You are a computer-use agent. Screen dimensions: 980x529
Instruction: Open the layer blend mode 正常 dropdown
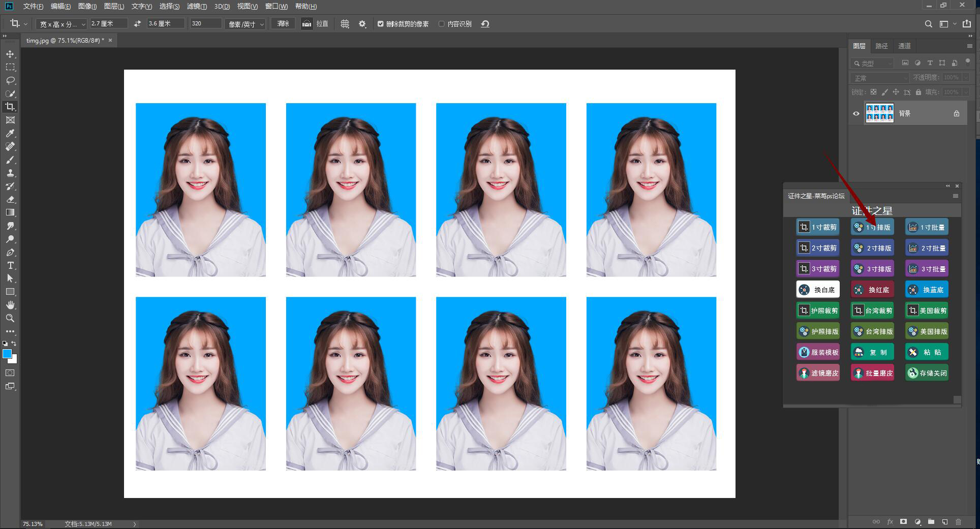pyautogui.click(x=879, y=78)
